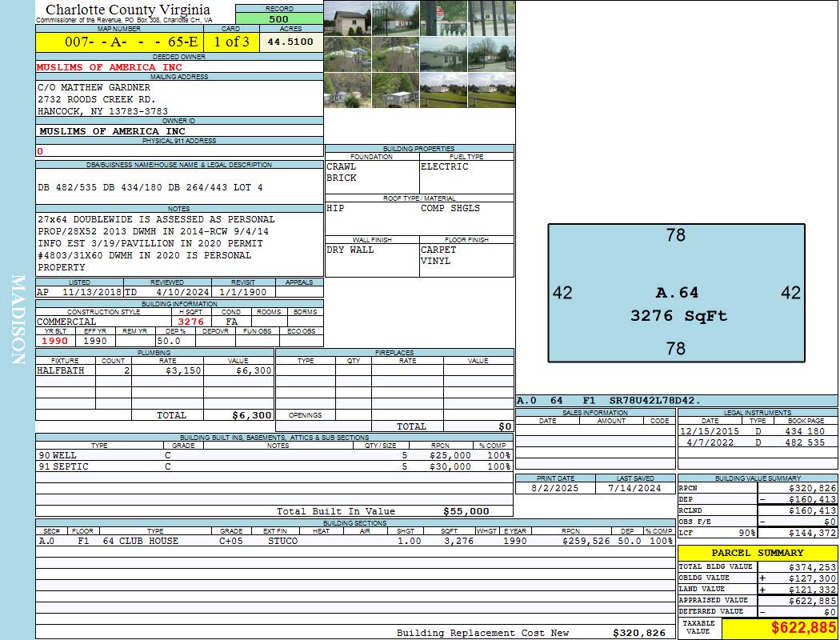Click the red year built 1990
Screen dimensions: 840x640
[x=55, y=341]
